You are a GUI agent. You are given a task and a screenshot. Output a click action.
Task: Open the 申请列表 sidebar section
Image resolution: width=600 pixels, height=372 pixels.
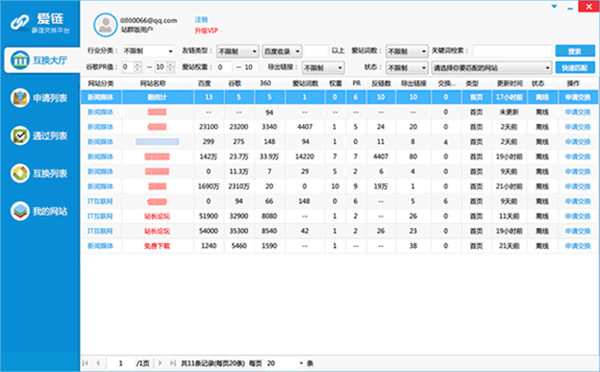pyautogui.click(x=40, y=98)
